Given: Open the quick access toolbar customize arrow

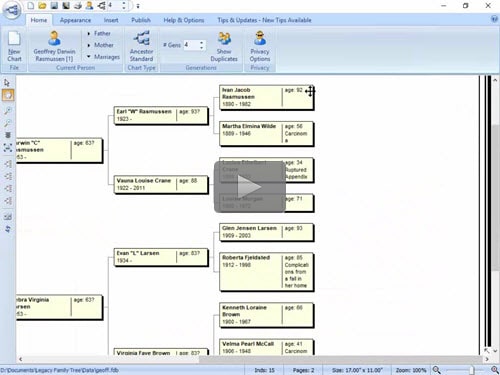Looking at the screenshot, I should coord(138,6).
